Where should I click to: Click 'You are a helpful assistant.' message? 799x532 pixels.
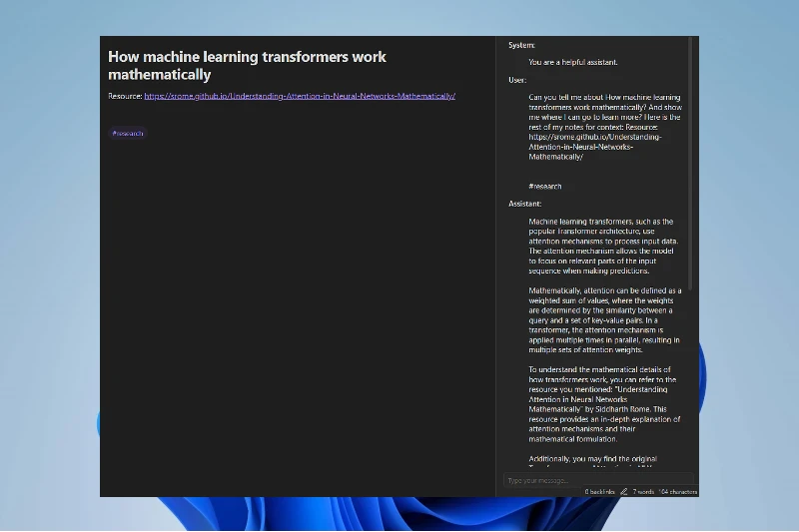pos(573,62)
